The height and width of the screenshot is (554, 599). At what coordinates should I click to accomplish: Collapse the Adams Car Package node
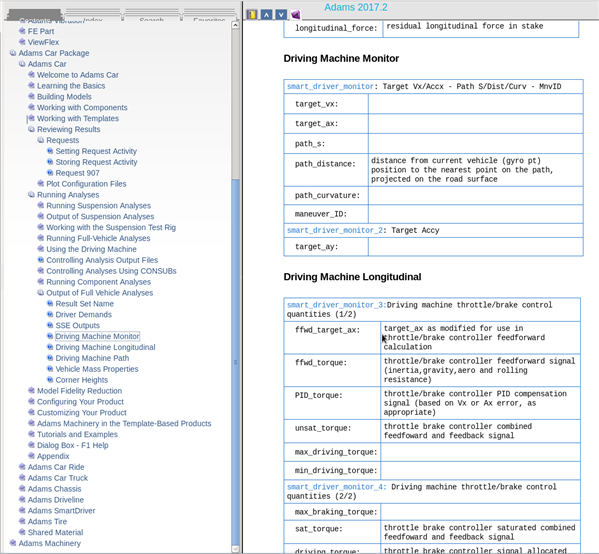pyautogui.click(x=13, y=53)
